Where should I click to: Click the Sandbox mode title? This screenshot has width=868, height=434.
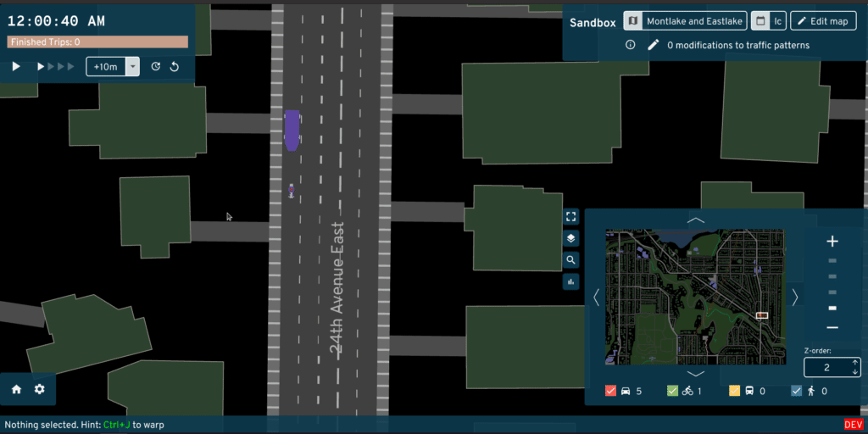[x=593, y=23]
